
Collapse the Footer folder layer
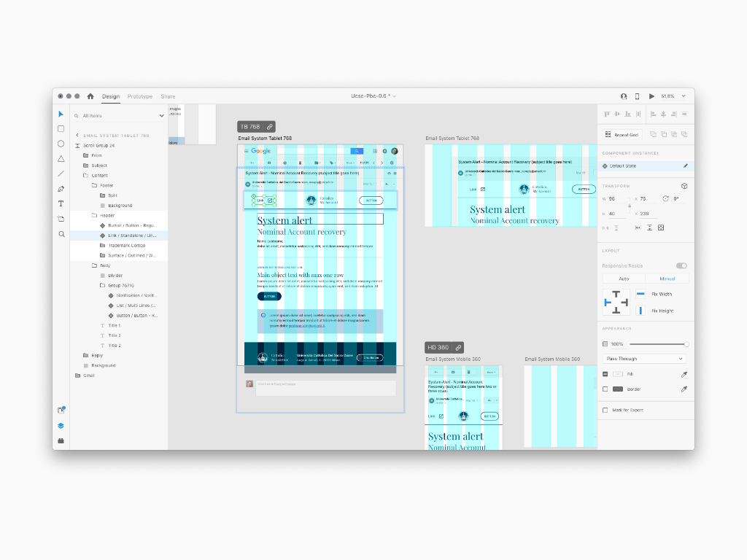pyautogui.click(x=94, y=185)
